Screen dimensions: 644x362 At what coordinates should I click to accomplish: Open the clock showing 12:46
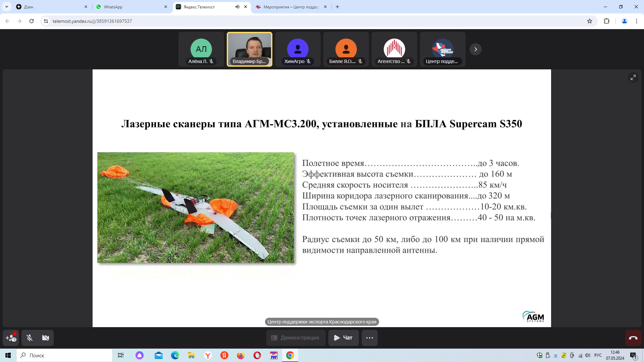(x=615, y=355)
